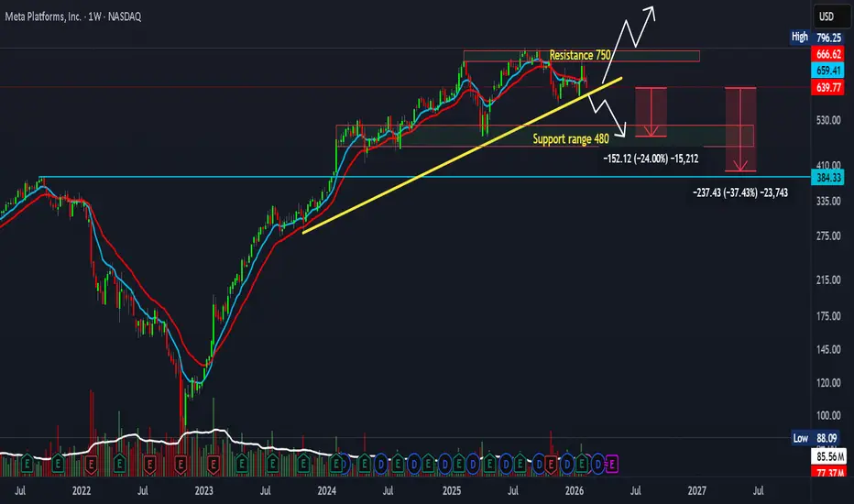Screen dimensions: 854x504
Task: Click the purple upcoming earnings marker
Action: (x=611, y=465)
